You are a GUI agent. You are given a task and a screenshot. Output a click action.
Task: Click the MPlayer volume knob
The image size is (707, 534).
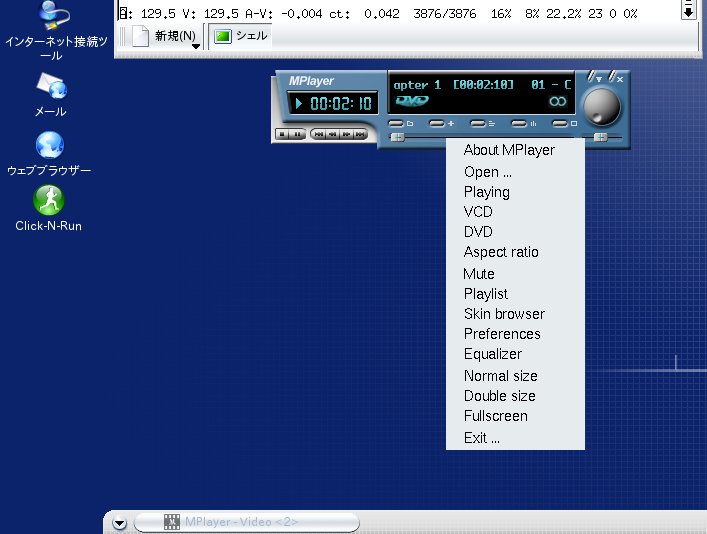[x=601, y=105]
